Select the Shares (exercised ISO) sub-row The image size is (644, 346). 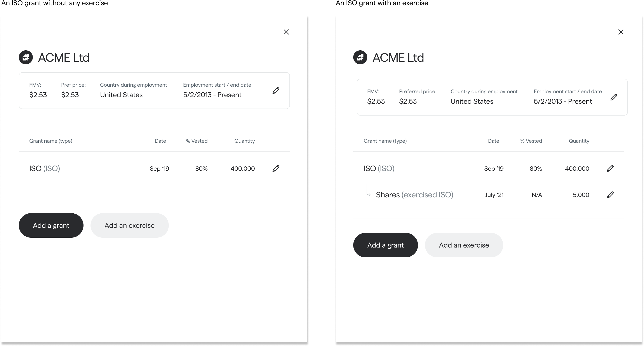click(x=414, y=195)
